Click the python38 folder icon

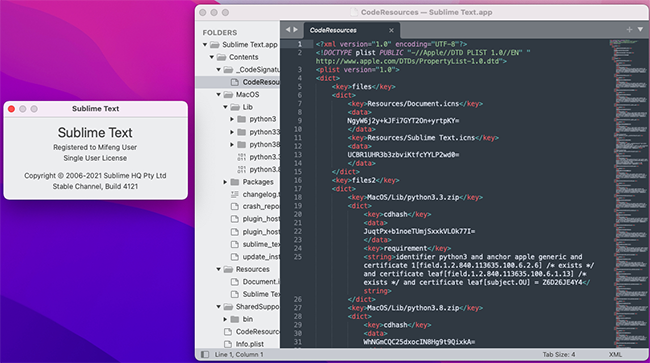(242, 144)
